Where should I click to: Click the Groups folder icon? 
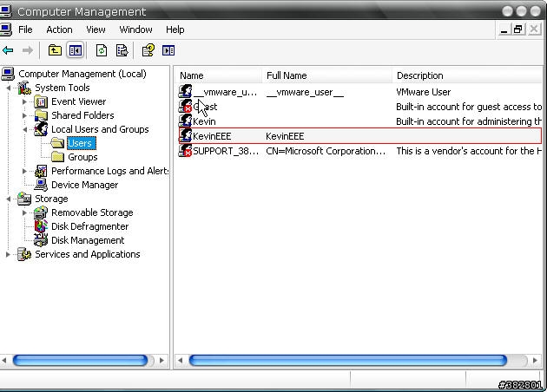[57, 157]
